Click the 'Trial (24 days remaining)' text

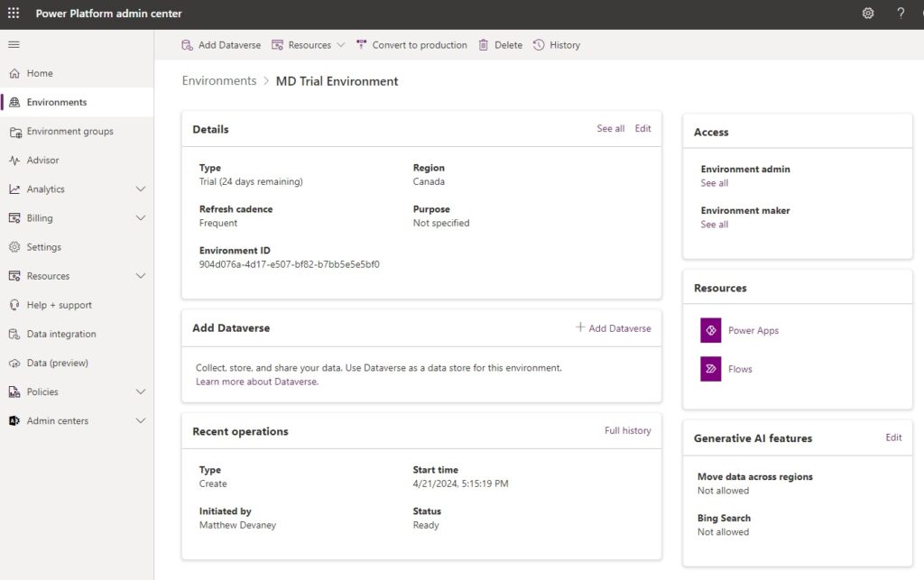[251, 182]
